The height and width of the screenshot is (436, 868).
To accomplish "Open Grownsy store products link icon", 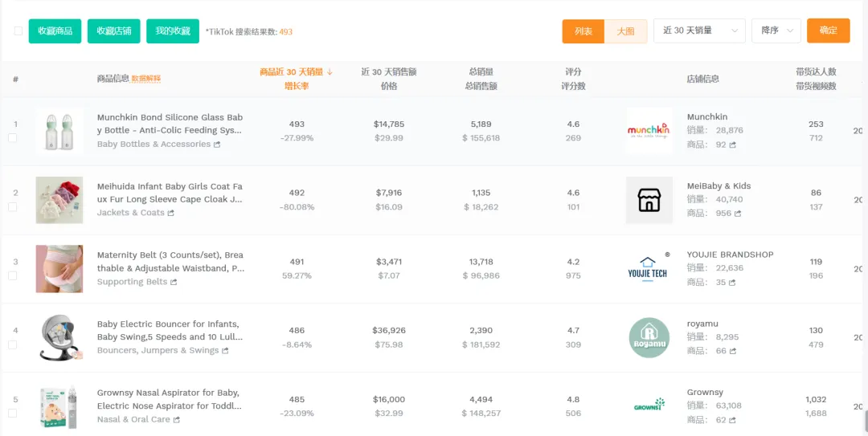I will click(x=732, y=420).
